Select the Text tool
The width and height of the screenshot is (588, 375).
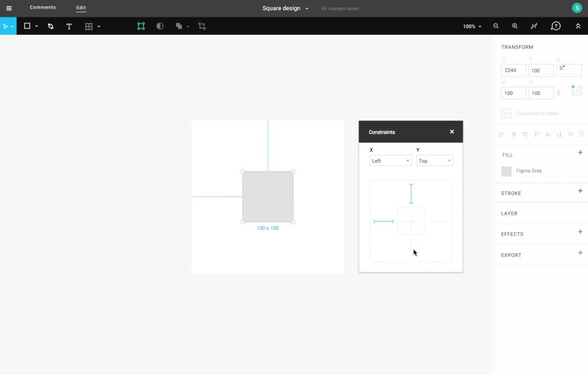[69, 26]
